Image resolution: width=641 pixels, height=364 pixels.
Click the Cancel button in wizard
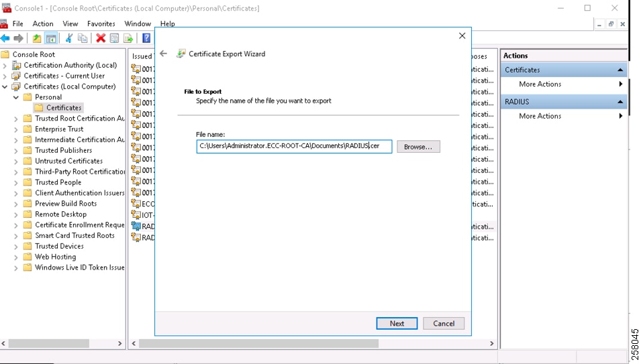(x=444, y=323)
